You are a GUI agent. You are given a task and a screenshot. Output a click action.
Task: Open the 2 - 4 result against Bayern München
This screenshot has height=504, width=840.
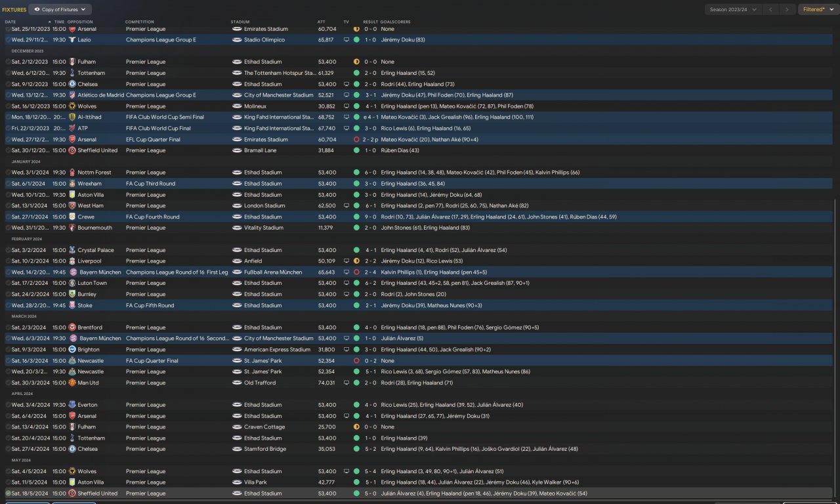point(370,272)
